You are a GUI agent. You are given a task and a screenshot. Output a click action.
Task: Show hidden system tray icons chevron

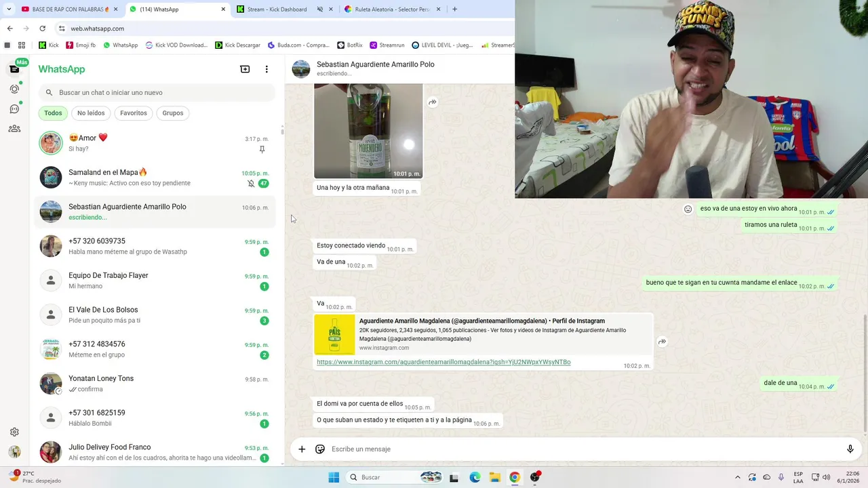(738, 477)
